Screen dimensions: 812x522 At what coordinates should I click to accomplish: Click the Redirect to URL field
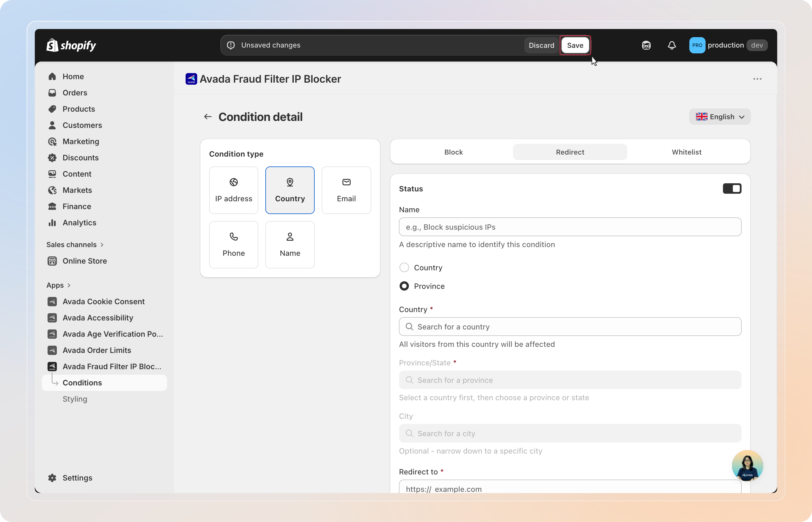(x=570, y=487)
